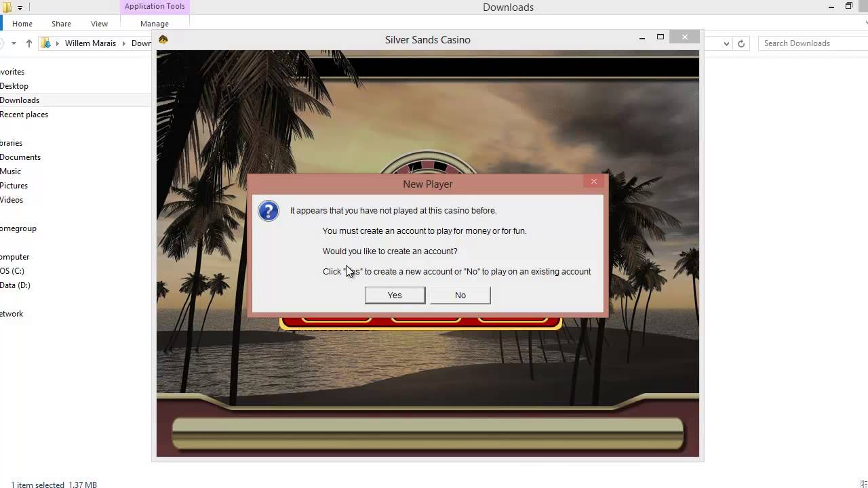Click the folder icon in Explorer quick access toolbar

pyautogui.click(x=7, y=7)
